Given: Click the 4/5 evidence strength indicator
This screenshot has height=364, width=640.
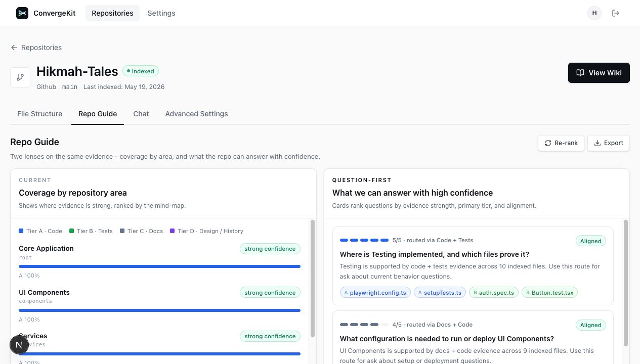Looking at the screenshot, I should click(364, 325).
